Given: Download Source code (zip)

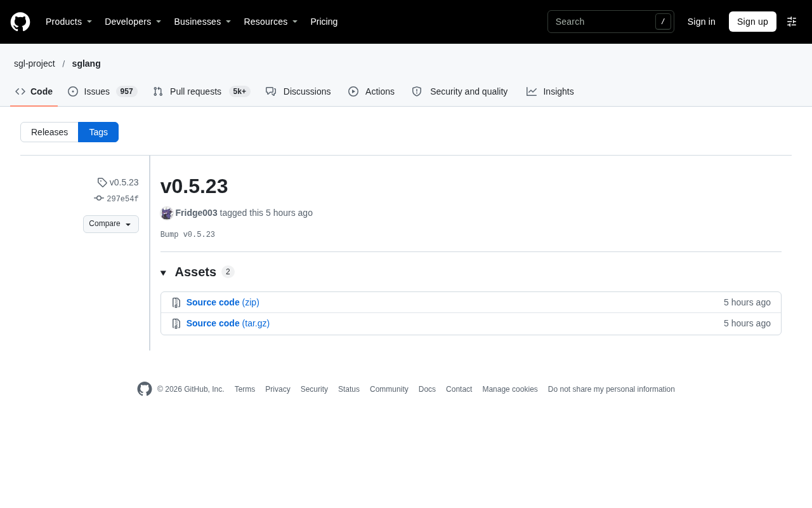Looking at the screenshot, I should point(223,302).
